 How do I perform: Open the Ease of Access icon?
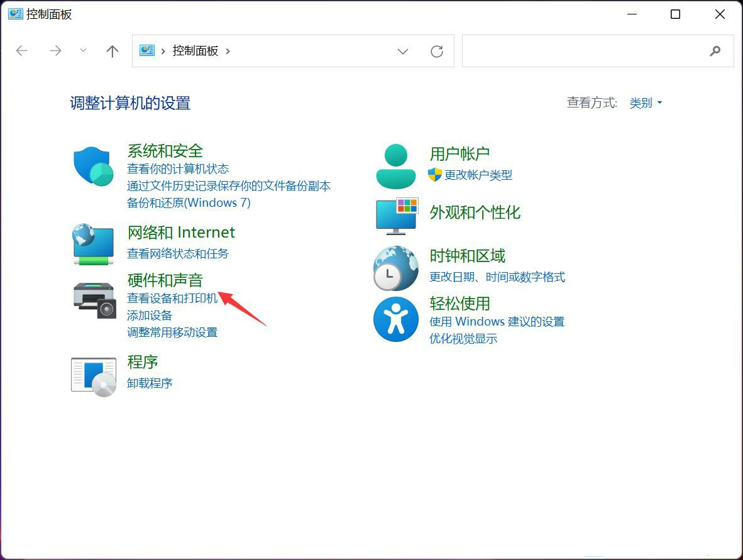coord(395,319)
